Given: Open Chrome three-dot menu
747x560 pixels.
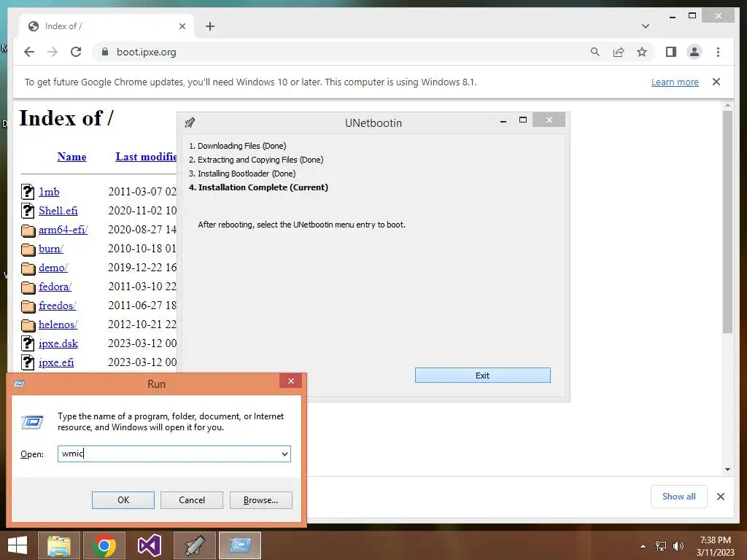Looking at the screenshot, I should 718,52.
